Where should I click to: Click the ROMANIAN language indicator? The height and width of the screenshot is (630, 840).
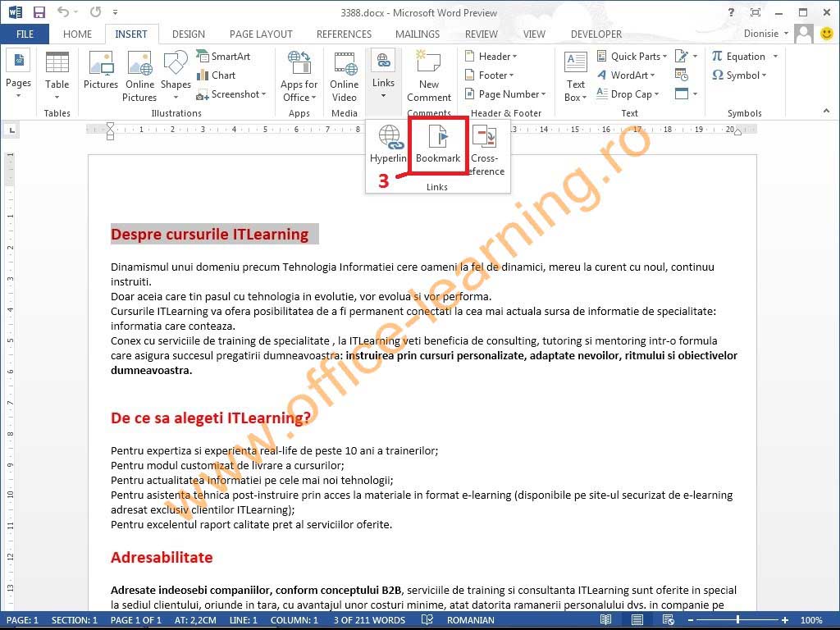point(470,620)
